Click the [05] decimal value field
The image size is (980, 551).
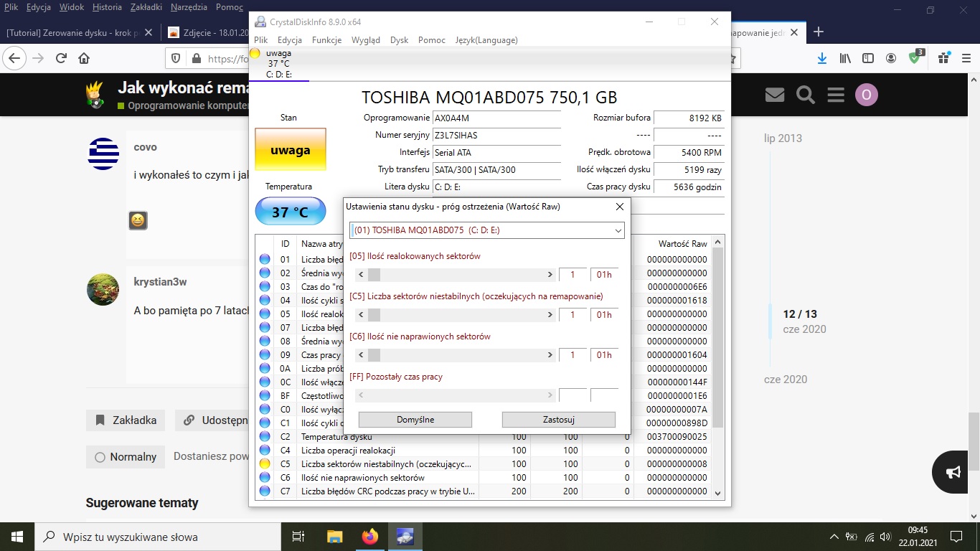tap(573, 275)
